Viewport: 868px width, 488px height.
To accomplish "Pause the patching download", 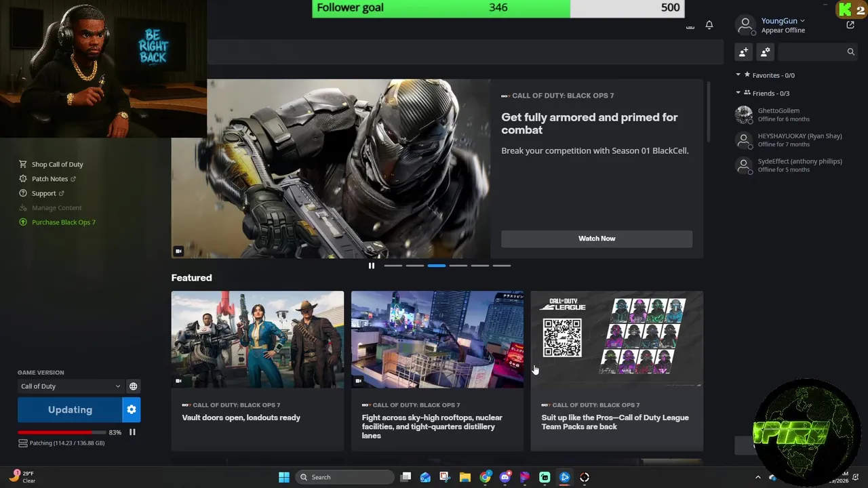I will (x=132, y=432).
